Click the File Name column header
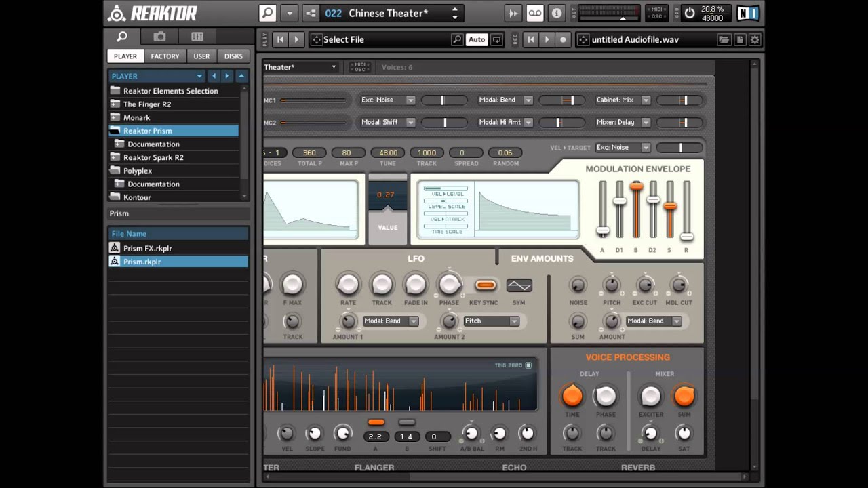 (x=178, y=234)
